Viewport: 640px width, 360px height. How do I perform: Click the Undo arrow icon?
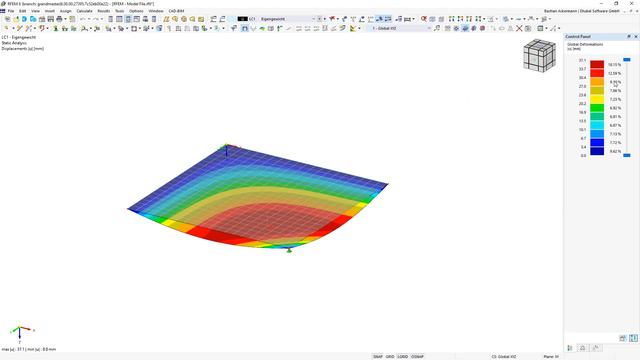point(82,19)
